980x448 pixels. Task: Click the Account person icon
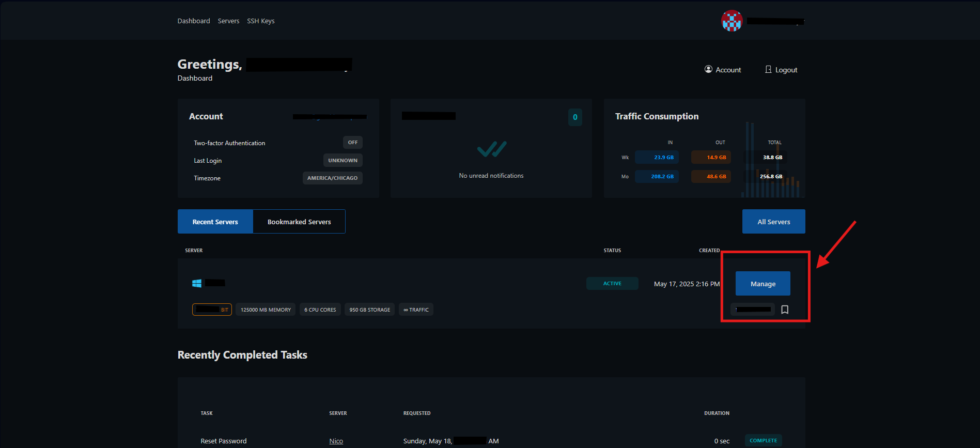point(708,69)
